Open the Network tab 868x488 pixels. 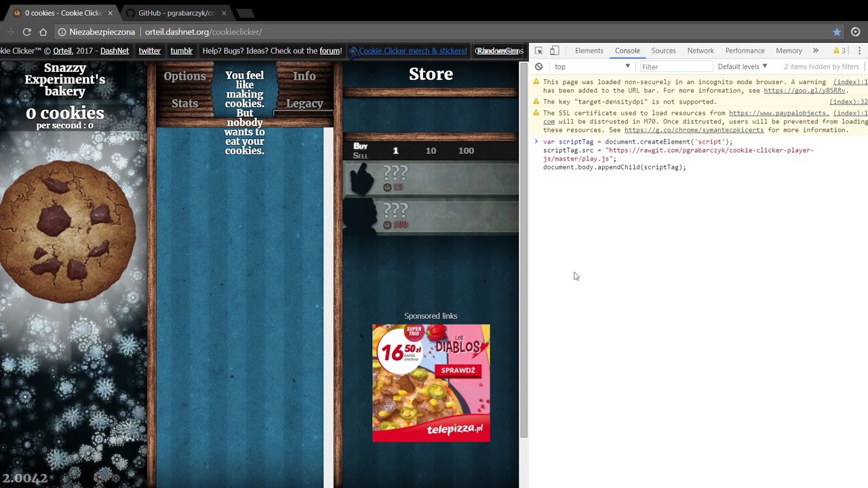point(700,51)
